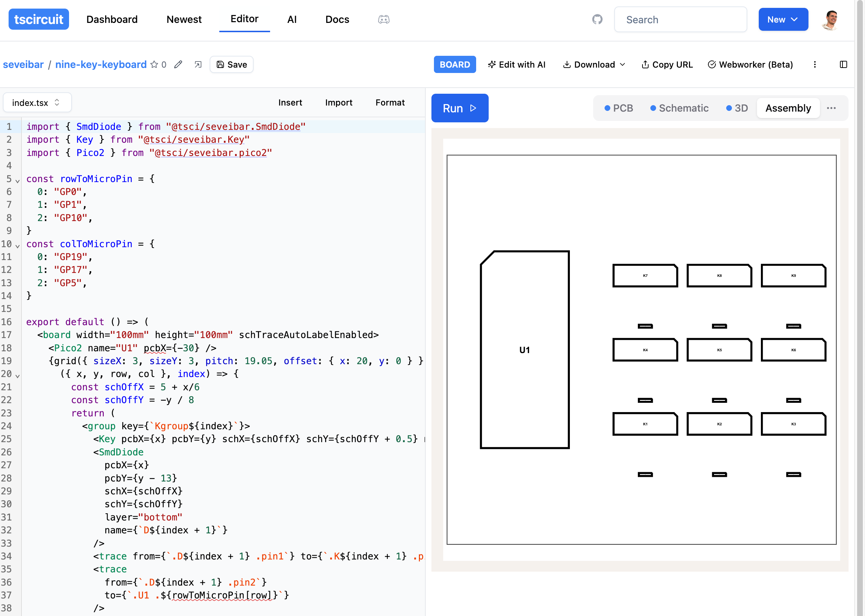Open the vertical three-dot menu
The height and width of the screenshot is (616, 865).
click(x=815, y=64)
